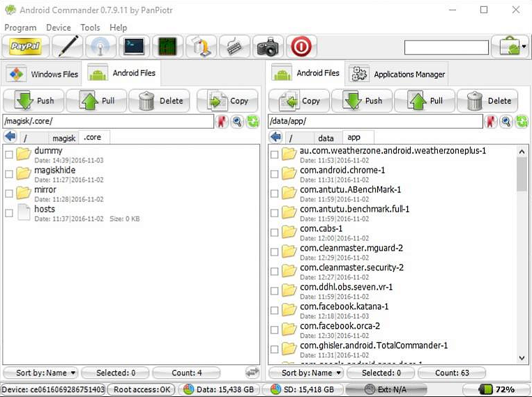Jump to magisk breadcrumb segment

click(63, 139)
